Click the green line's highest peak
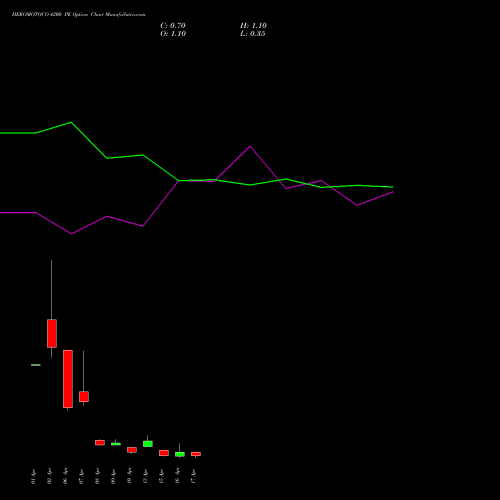The width and height of the screenshot is (500, 500). click(x=71, y=122)
